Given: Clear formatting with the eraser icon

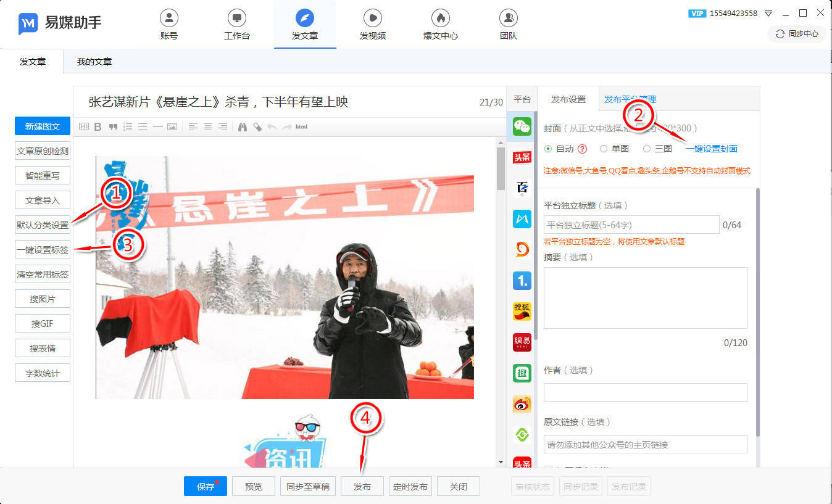Looking at the screenshot, I should pyautogui.click(x=257, y=127).
